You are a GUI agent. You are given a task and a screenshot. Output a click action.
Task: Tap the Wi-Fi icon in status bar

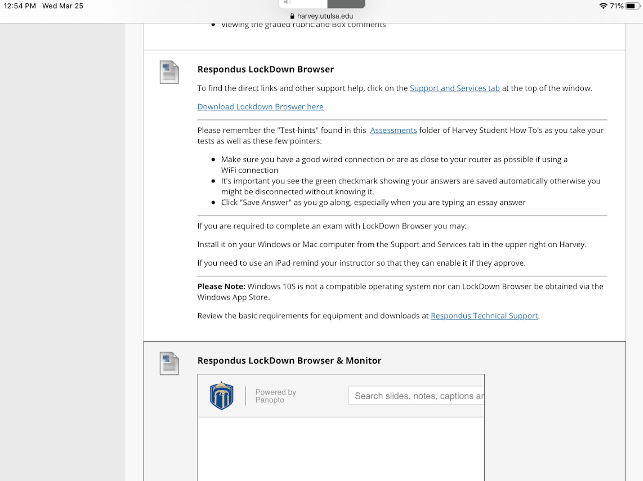[x=603, y=6]
